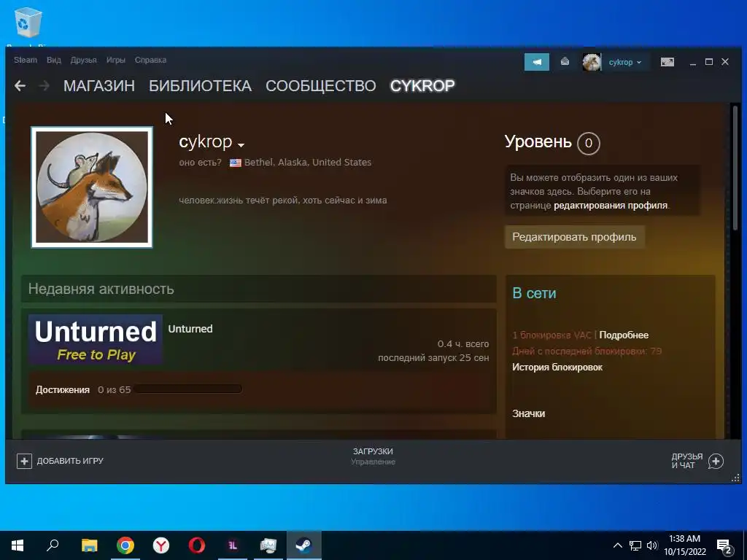Screen dimensions: 747x560
Task: Click the fox and mouse profile avatar
Action: tap(92, 187)
